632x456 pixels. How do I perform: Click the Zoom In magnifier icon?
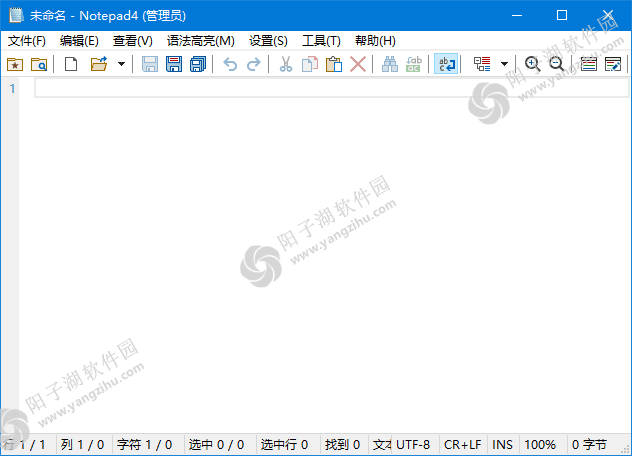pos(532,64)
